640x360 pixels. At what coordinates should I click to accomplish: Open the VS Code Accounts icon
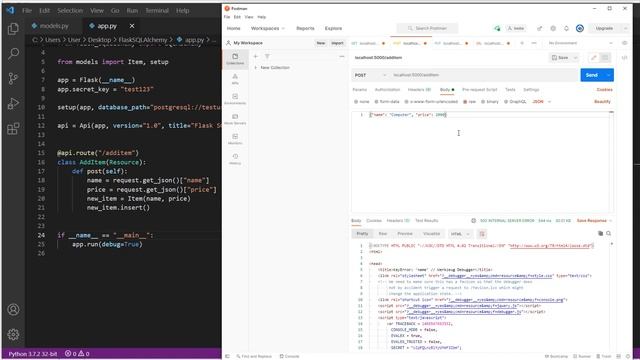13,309
